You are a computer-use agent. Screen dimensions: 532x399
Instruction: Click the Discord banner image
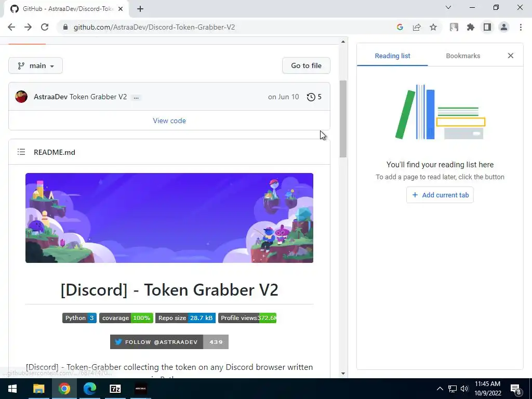click(169, 218)
